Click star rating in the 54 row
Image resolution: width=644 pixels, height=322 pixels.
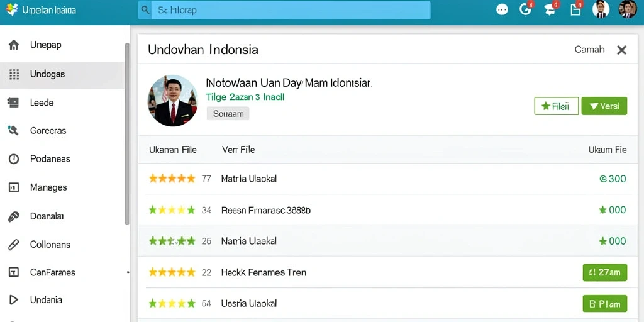[172, 304]
